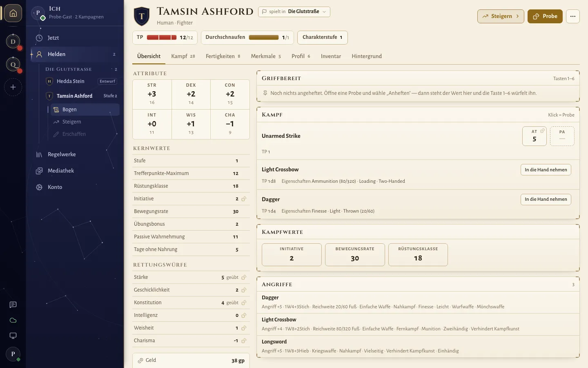
Task: Click the monitor display icon
Action: click(x=13, y=336)
